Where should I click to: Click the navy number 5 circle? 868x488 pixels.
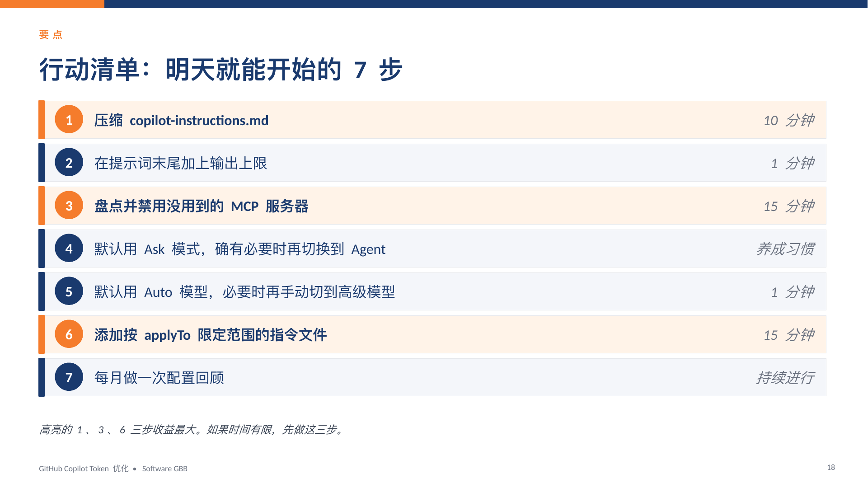(x=69, y=291)
